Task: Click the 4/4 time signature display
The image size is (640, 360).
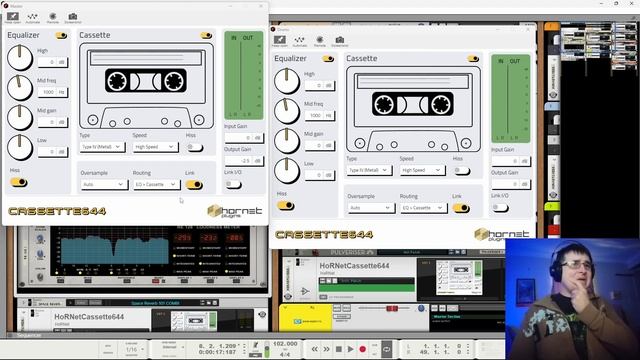Action: [285, 354]
